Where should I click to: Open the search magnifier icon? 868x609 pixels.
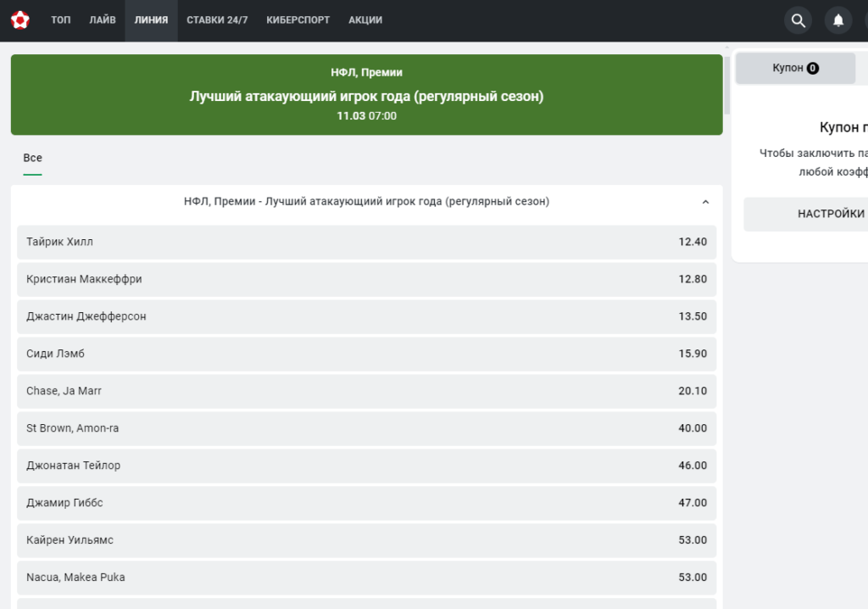[798, 20]
